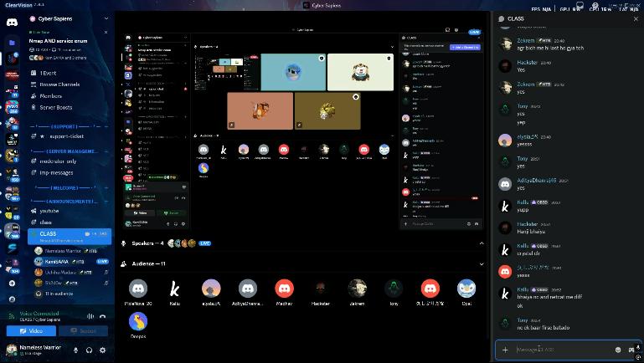Viewport: 644px width, 363px height.
Task: Open the 1 Event entry
Action: (x=49, y=73)
